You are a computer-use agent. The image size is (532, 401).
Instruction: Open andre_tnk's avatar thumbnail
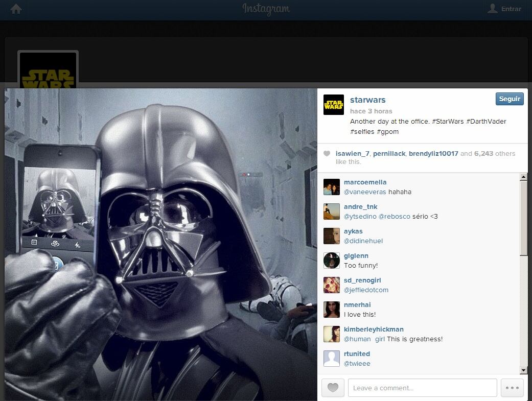tap(332, 211)
